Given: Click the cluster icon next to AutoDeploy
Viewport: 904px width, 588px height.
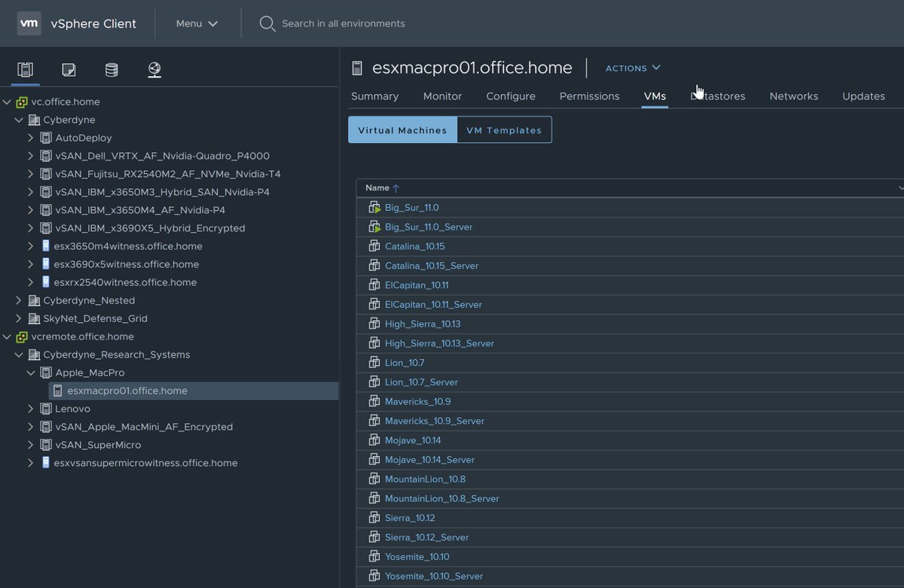Looking at the screenshot, I should pos(46,138).
